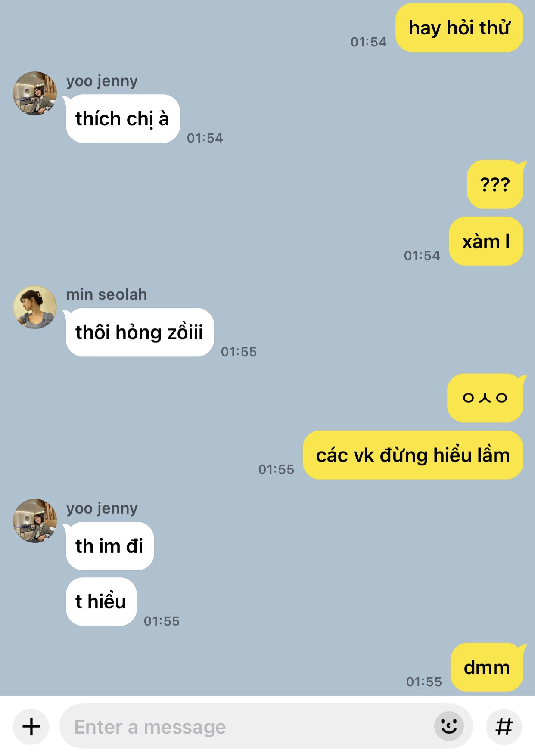The height and width of the screenshot is (756, 535).
Task: Tap the 'ㅇㅅㅇ' message bubble
Action: [485, 398]
